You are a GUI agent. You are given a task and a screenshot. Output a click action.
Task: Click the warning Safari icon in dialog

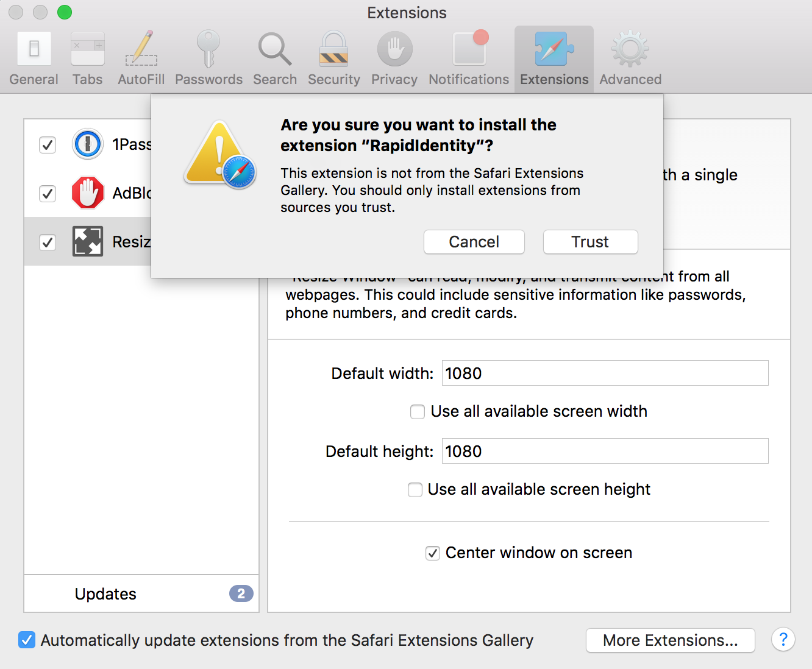click(220, 155)
